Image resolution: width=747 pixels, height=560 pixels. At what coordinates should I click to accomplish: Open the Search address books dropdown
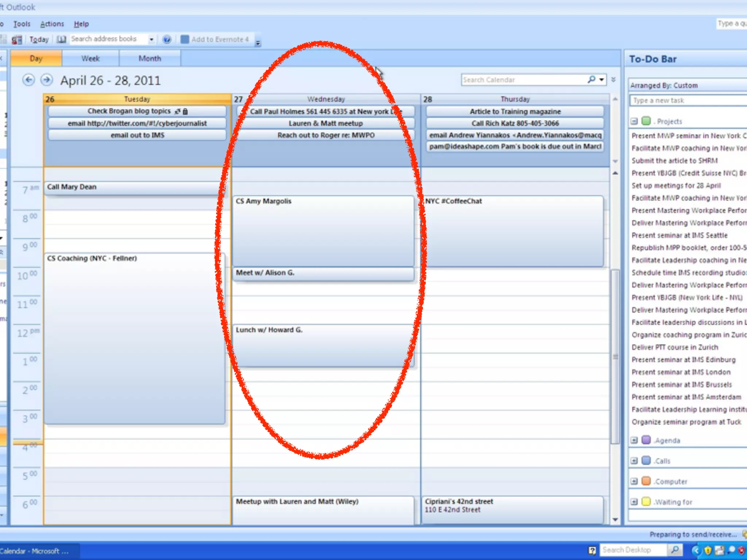pos(151,39)
